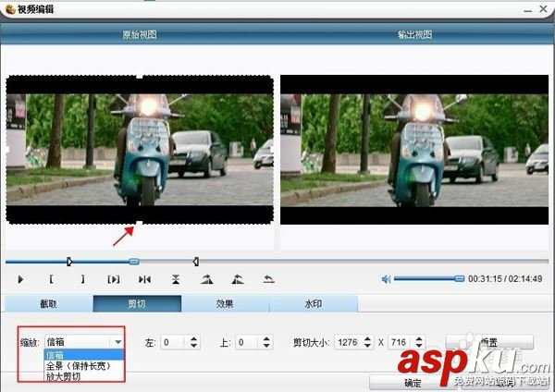Click the trim start marker on timeline
Screen dimensions: 555x392
[69, 262]
